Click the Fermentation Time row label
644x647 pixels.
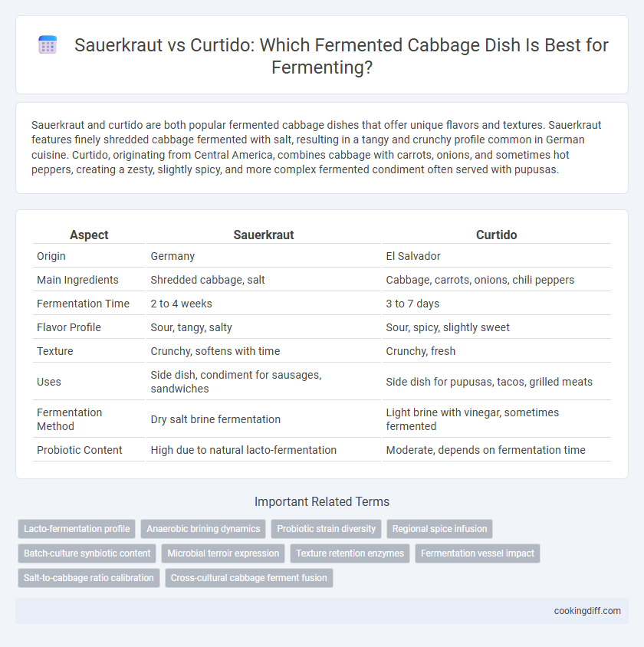point(83,304)
